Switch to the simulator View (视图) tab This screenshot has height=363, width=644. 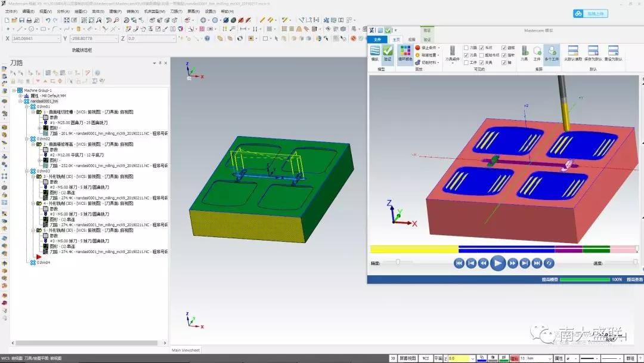[411, 39]
